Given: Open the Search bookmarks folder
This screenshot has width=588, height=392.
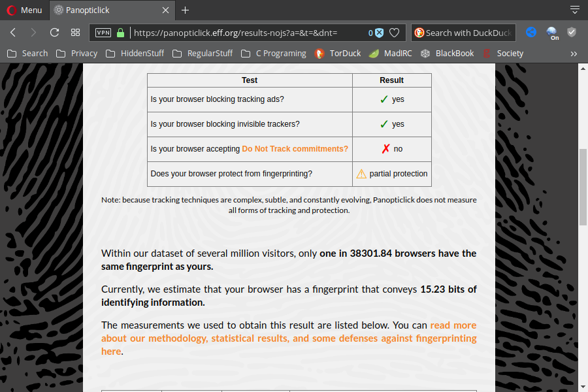Looking at the screenshot, I should 27,54.
